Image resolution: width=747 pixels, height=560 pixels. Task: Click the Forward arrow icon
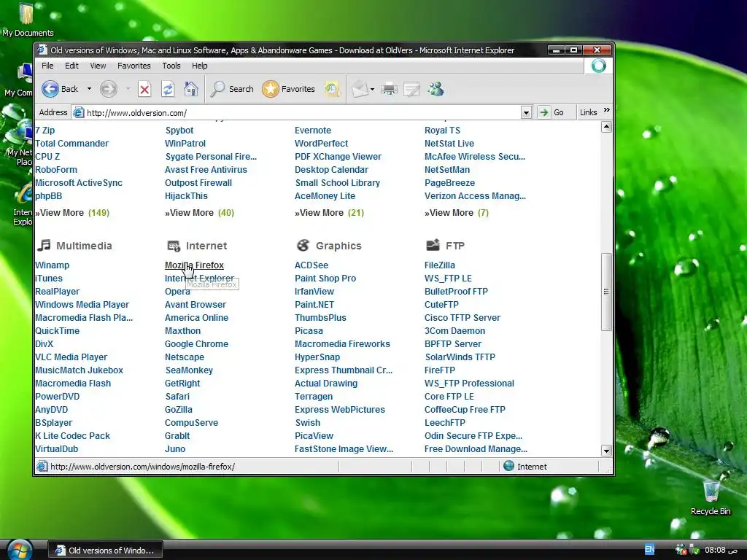[x=109, y=89]
